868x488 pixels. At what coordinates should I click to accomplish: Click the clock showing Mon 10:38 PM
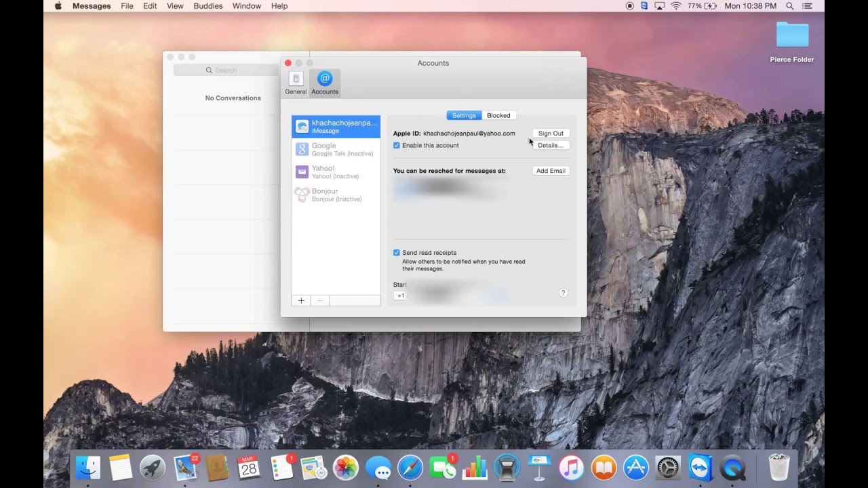tap(751, 6)
